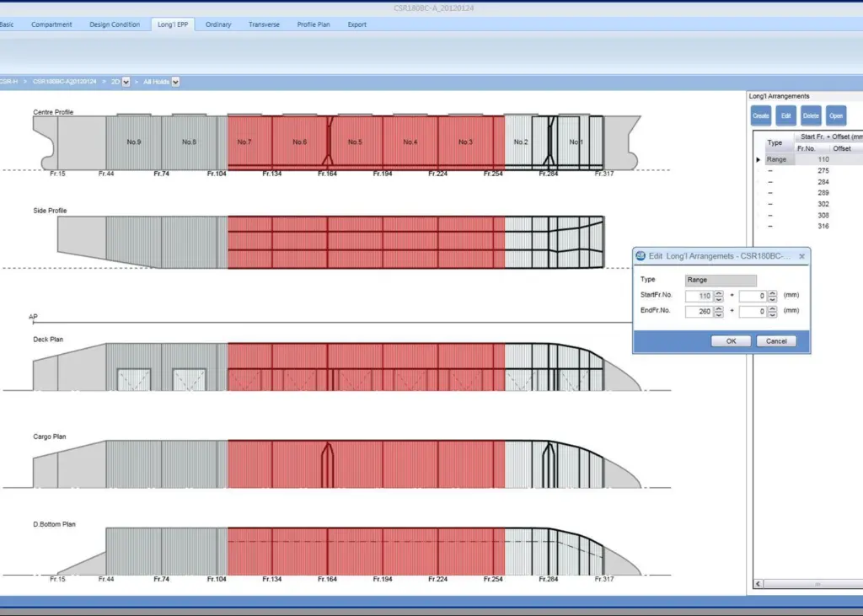Switch to the Basic tab
The height and width of the screenshot is (616, 863).
7,24
